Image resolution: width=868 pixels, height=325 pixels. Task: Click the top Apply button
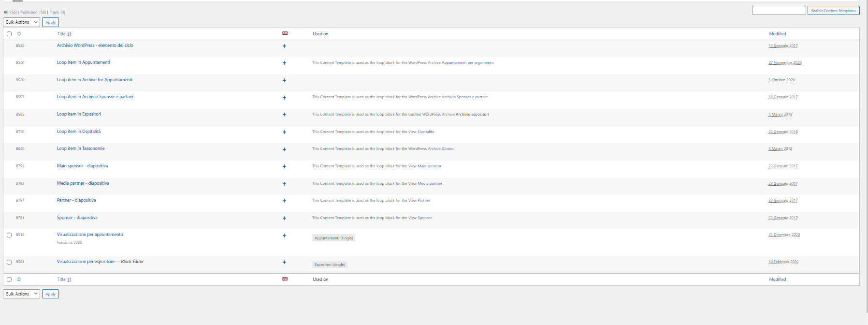50,22
